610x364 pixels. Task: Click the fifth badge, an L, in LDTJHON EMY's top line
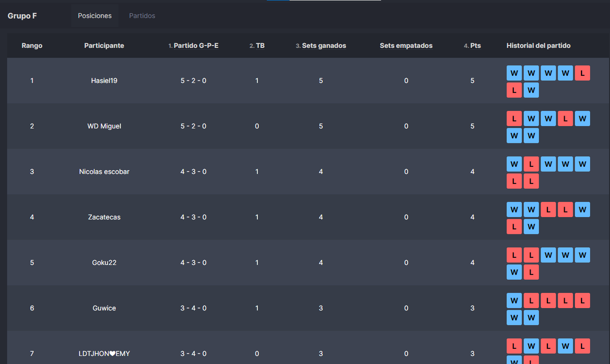pyautogui.click(x=582, y=346)
